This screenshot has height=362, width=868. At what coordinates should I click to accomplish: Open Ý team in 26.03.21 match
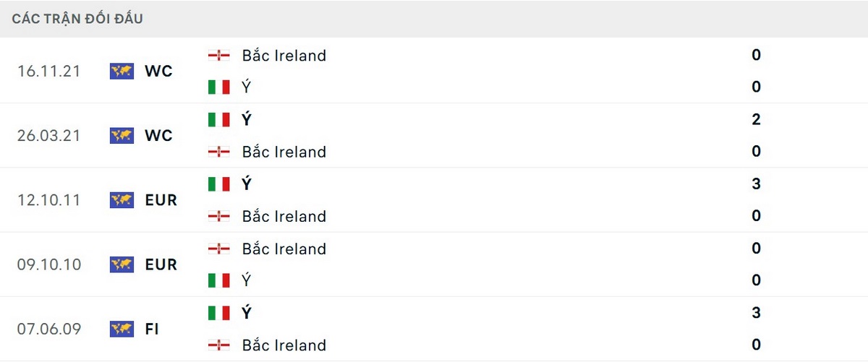click(x=247, y=119)
